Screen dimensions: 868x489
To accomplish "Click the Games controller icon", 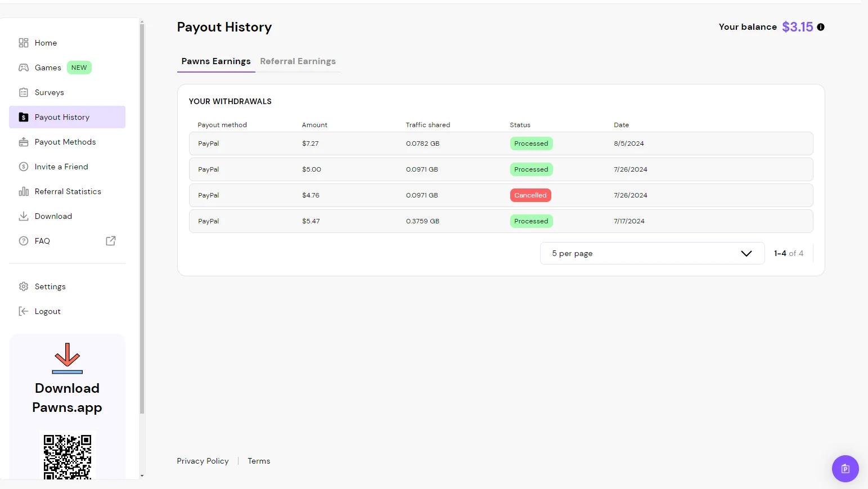I will 24,68.
